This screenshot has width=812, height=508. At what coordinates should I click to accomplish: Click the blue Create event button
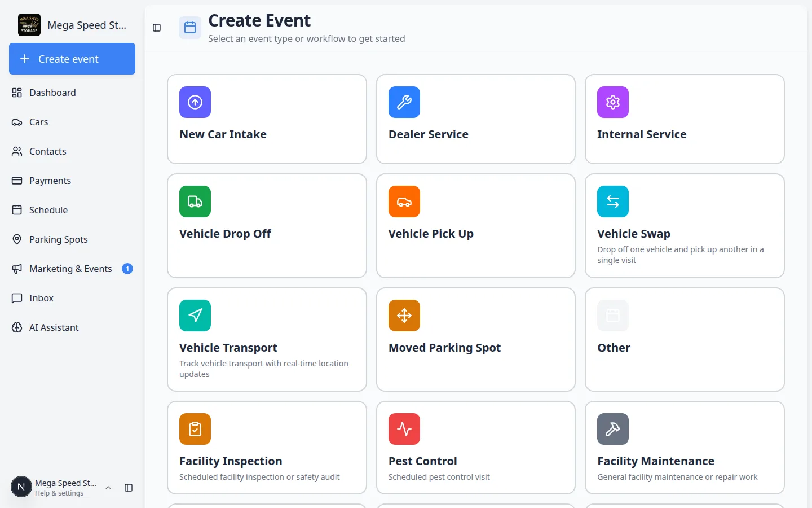(x=72, y=59)
